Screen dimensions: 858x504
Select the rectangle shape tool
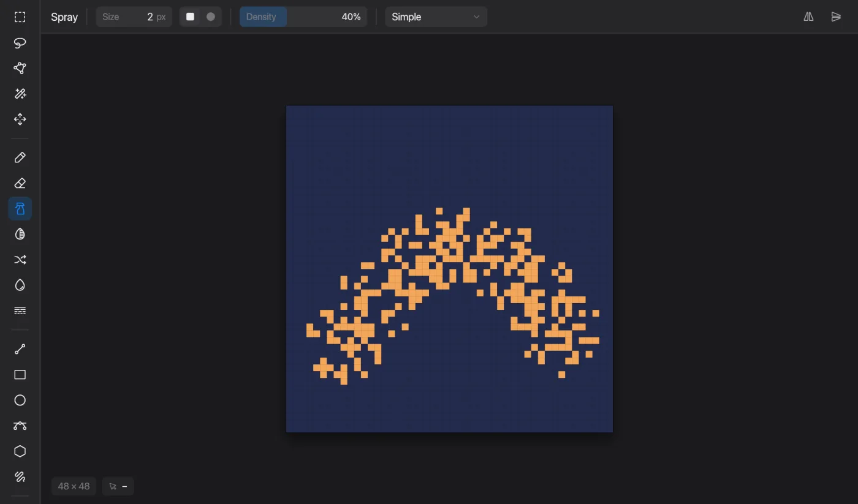pyautogui.click(x=20, y=375)
